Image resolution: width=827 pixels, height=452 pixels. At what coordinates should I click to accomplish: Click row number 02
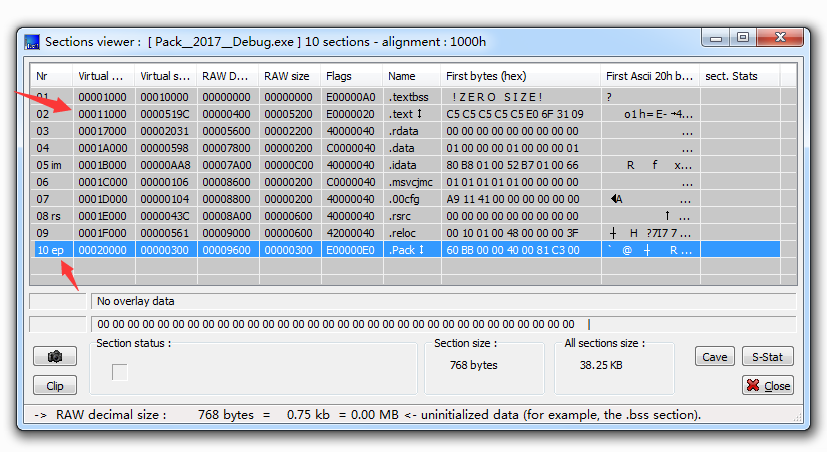[x=43, y=114]
